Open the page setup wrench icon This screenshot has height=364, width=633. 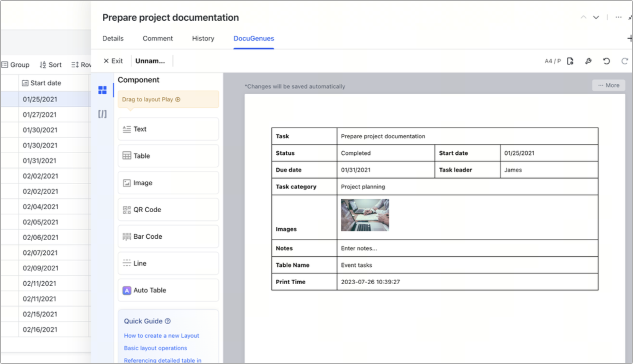click(589, 61)
